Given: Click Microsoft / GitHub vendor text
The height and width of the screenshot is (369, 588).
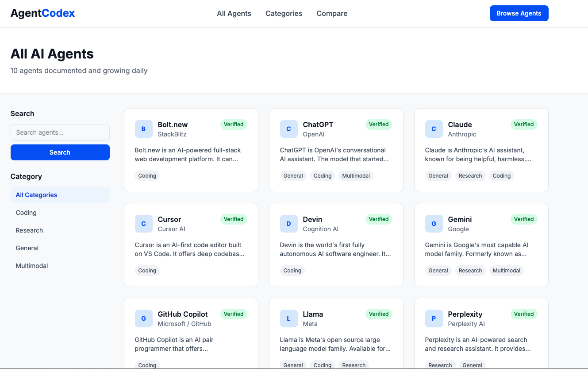Looking at the screenshot, I should tap(184, 324).
